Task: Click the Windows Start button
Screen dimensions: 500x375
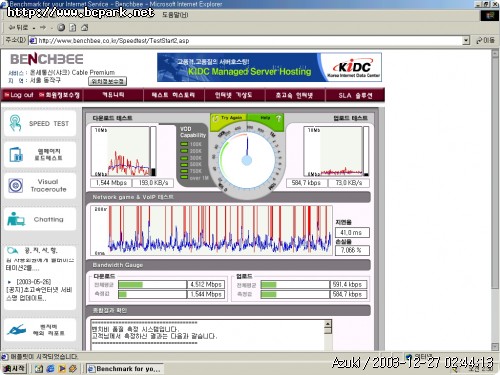Action: point(14,368)
